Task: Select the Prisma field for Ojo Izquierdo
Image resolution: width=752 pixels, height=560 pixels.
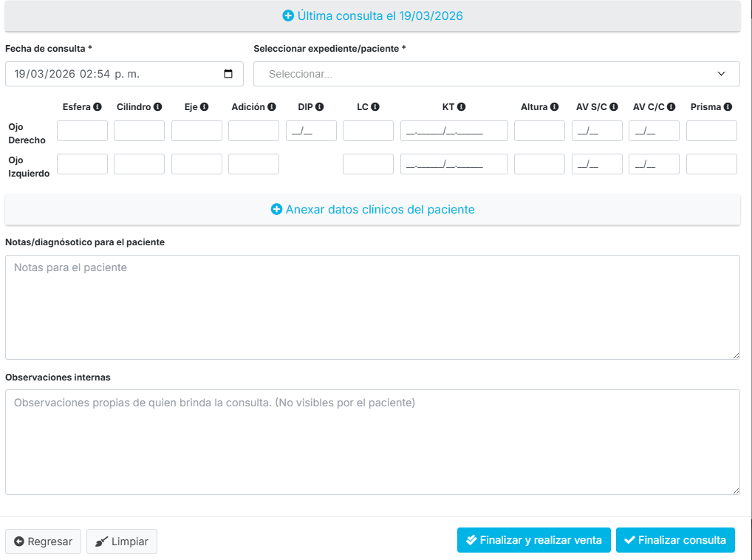Action: (x=711, y=164)
